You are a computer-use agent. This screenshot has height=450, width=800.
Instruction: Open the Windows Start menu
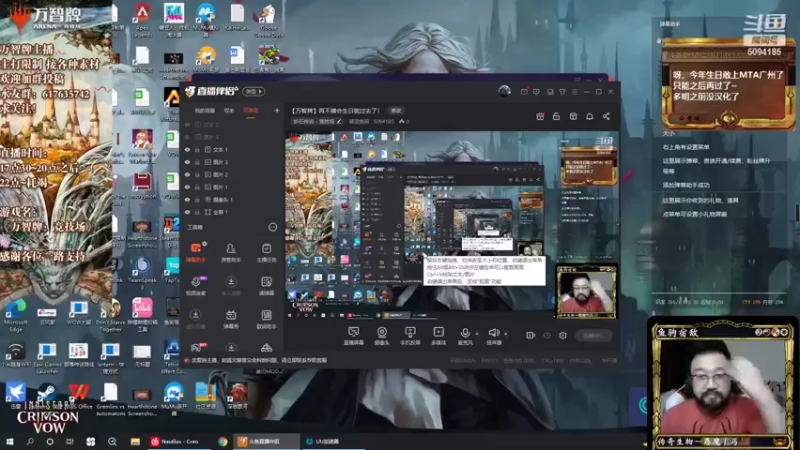click(x=10, y=441)
